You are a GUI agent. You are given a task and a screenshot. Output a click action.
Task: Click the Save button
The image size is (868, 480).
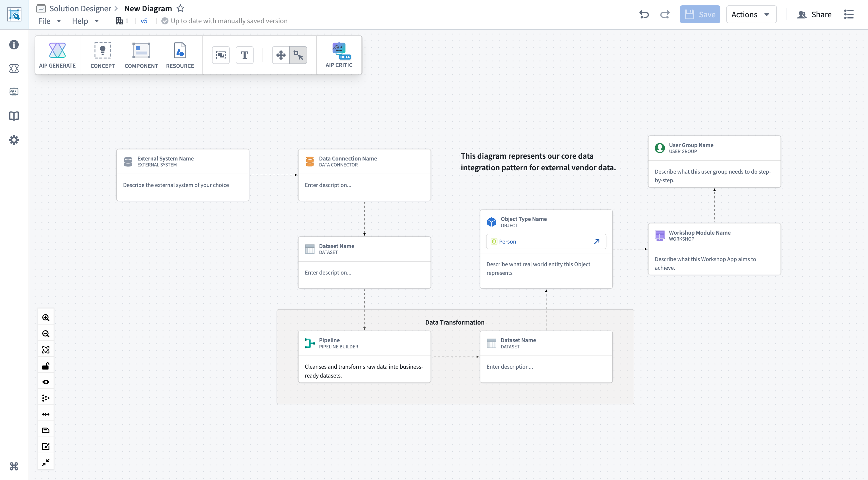[x=700, y=14]
